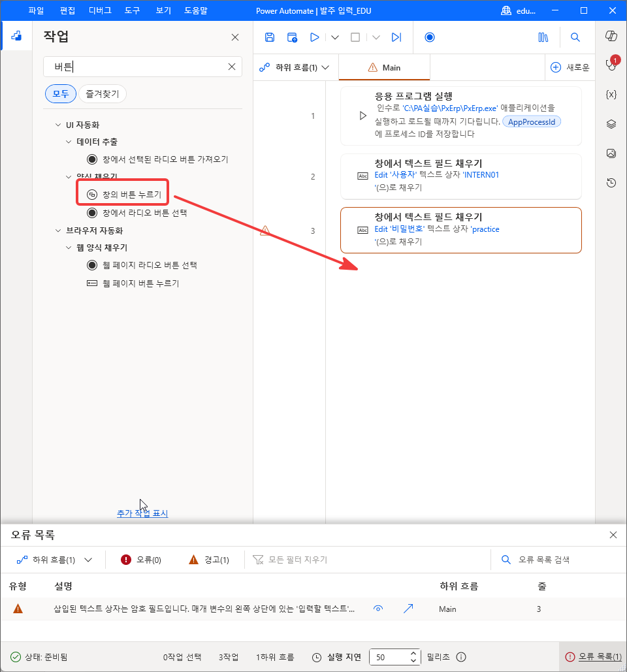This screenshot has width=627, height=672.
Task: Select 창에서 라디오 버튼 선택 action
Action: (137, 213)
